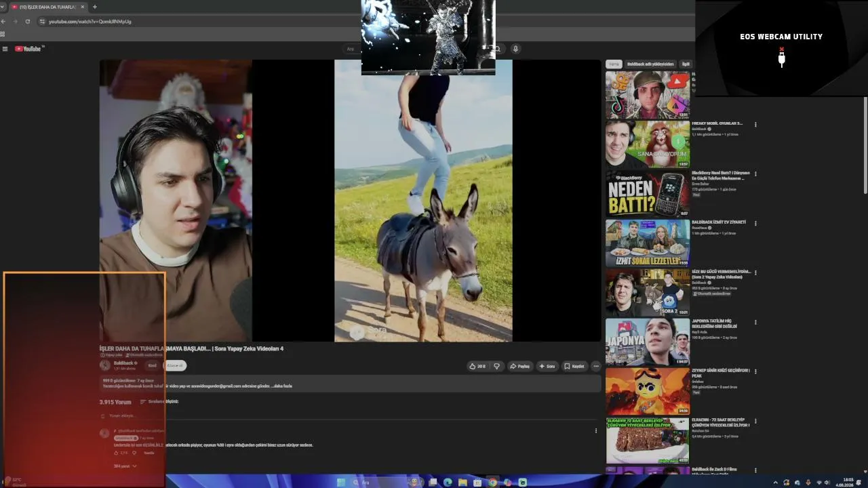The height and width of the screenshot is (488, 868).
Task: Open the video's more actions menu
Action: coord(596,366)
